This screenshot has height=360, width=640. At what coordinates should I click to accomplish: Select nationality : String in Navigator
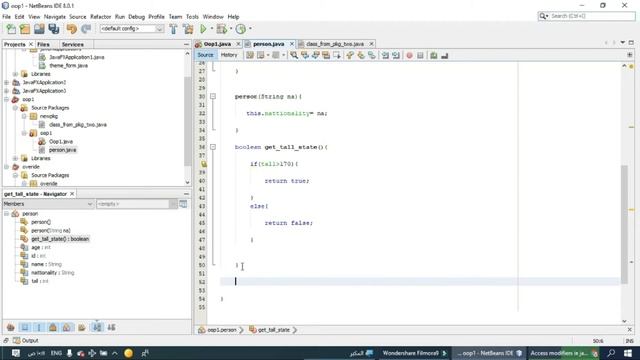[x=53, y=273]
